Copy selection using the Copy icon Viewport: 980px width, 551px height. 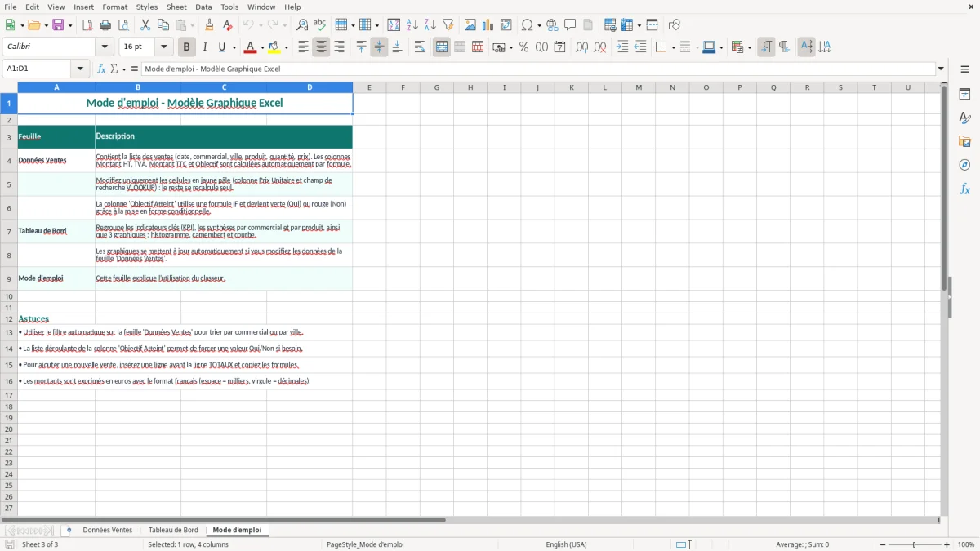coord(163,25)
